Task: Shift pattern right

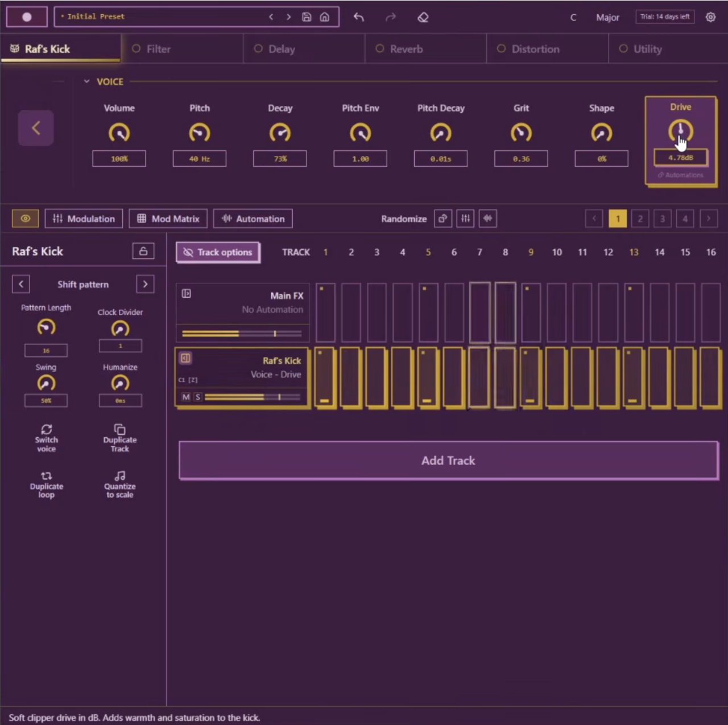Action: tap(146, 284)
